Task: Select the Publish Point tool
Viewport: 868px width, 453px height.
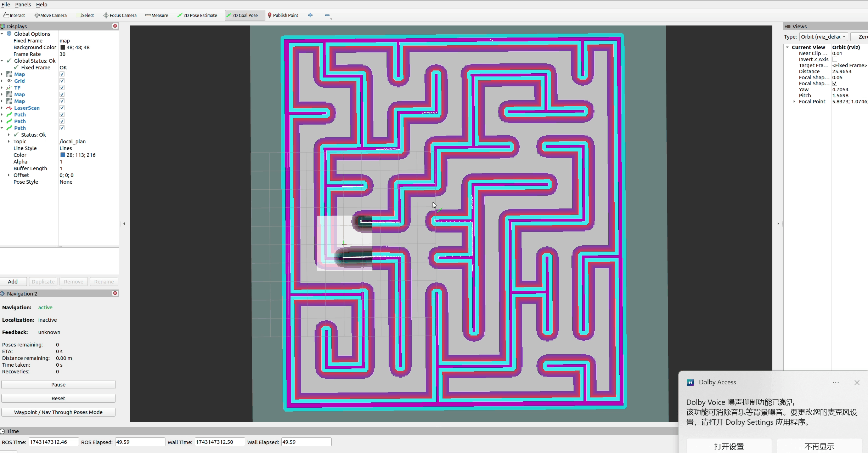Action: 283,15
